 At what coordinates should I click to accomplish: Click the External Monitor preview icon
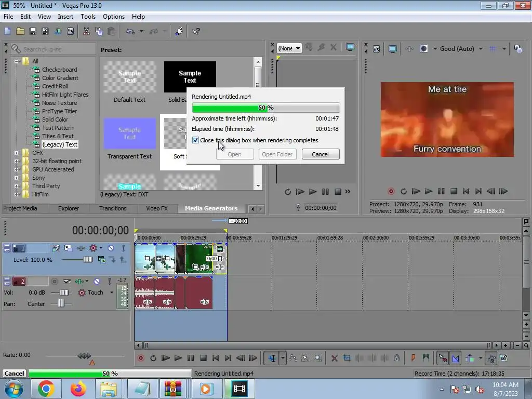coord(393,49)
